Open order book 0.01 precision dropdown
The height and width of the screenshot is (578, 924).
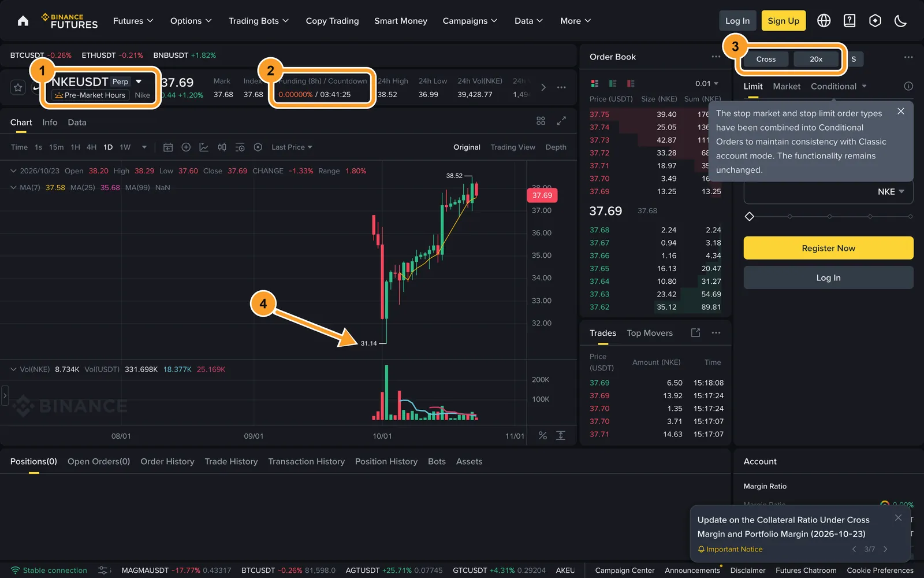pos(707,83)
